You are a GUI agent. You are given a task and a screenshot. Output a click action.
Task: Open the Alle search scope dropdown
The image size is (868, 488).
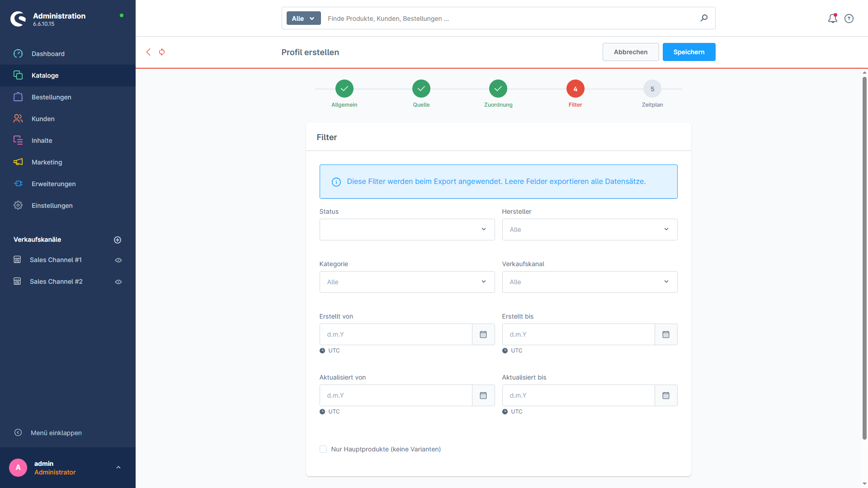pos(303,19)
